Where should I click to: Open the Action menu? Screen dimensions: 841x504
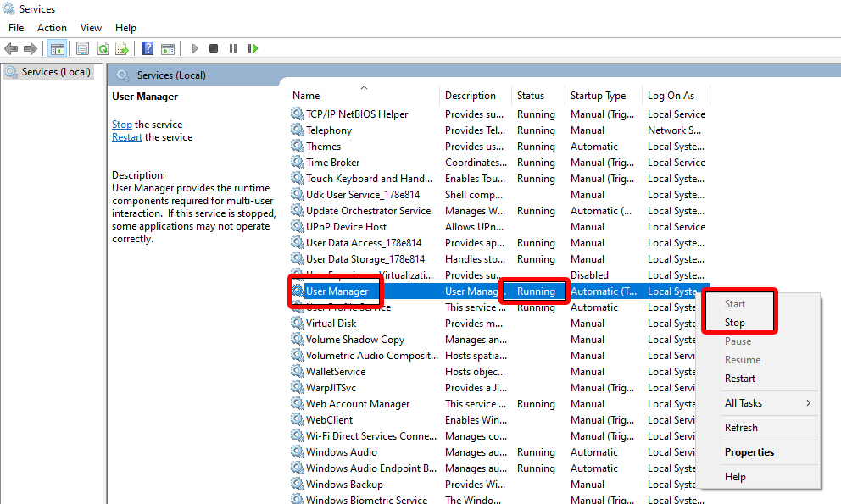point(52,27)
